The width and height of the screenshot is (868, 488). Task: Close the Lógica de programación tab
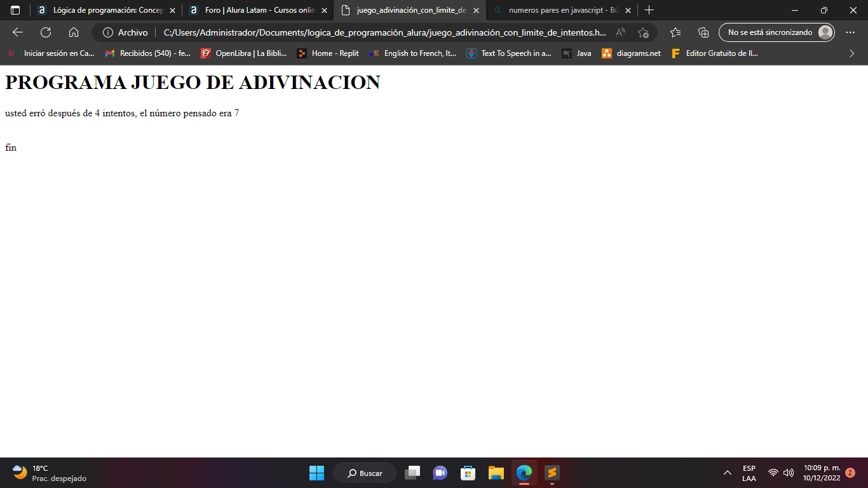[x=172, y=10]
